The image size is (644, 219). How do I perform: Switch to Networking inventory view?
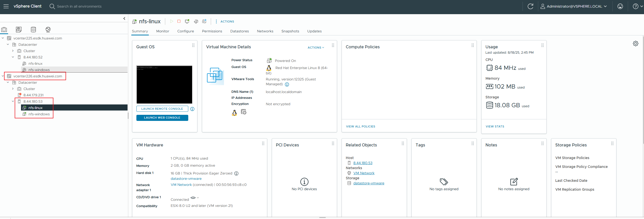48,30
